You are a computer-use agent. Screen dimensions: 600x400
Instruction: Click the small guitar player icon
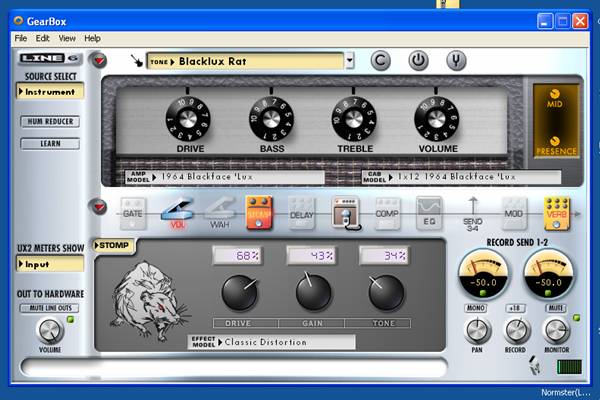point(535,365)
